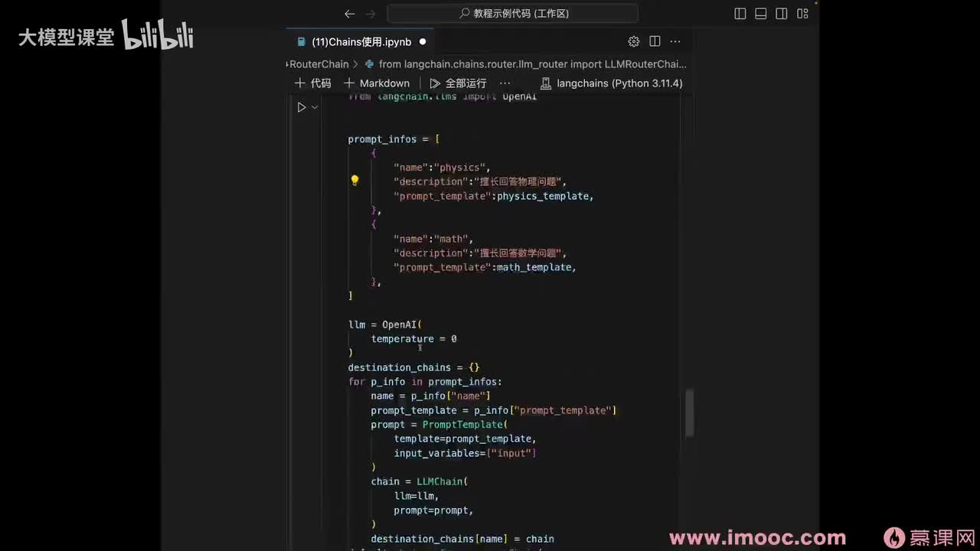The image size is (980, 551).
Task: Add a new Markdown cell
Action: click(377, 83)
